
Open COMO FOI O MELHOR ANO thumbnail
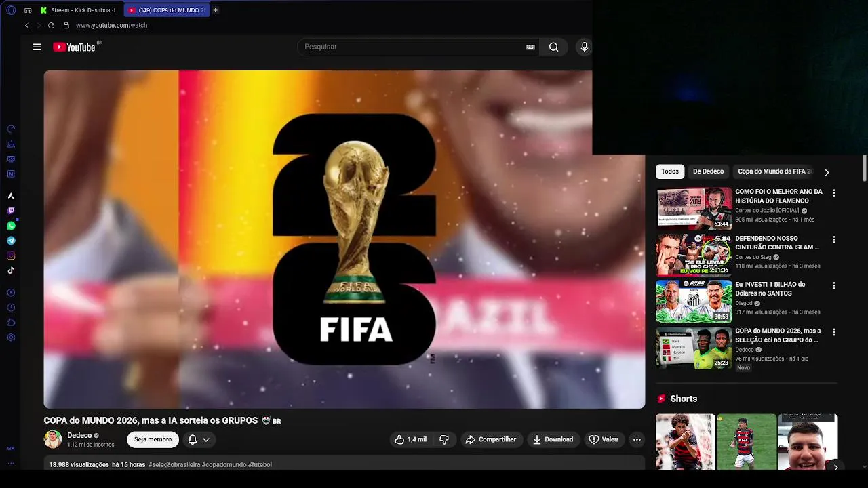coord(694,208)
